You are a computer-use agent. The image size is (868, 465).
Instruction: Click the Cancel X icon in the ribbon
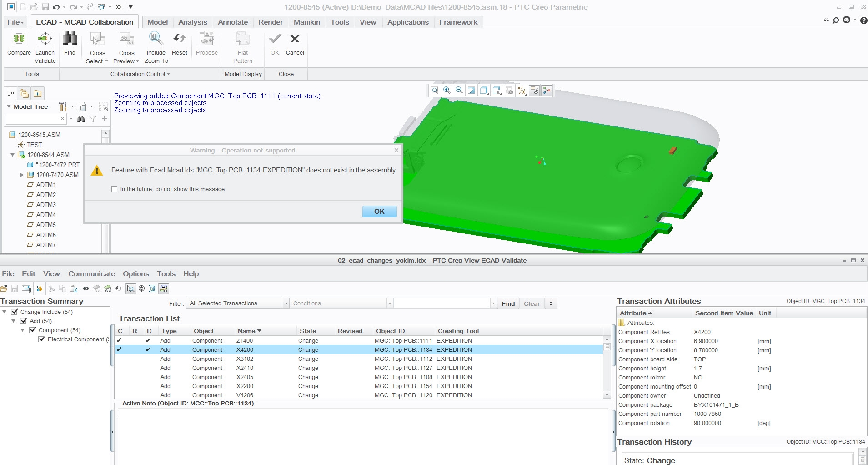(295, 39)
